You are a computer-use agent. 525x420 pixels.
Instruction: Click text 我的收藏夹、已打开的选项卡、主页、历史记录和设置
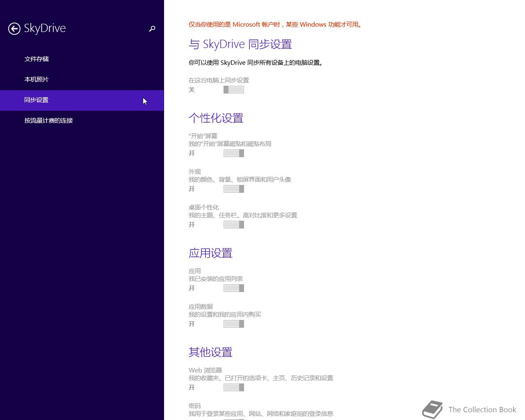click(261, 378)
